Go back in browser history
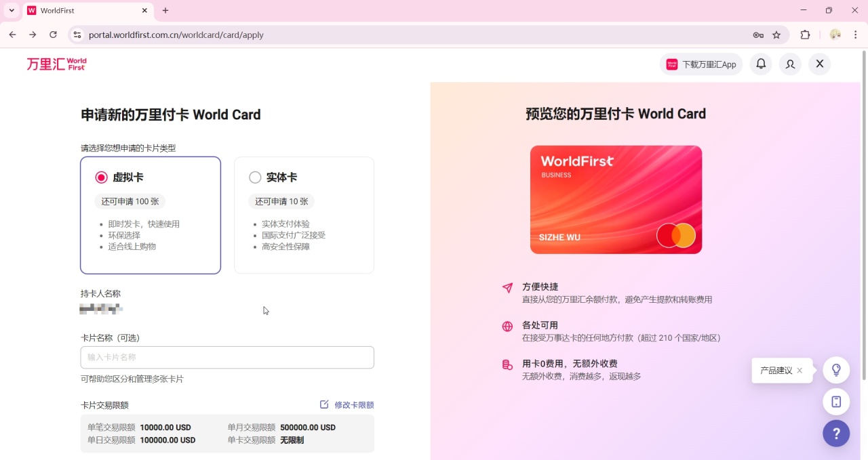 [12, 35]
